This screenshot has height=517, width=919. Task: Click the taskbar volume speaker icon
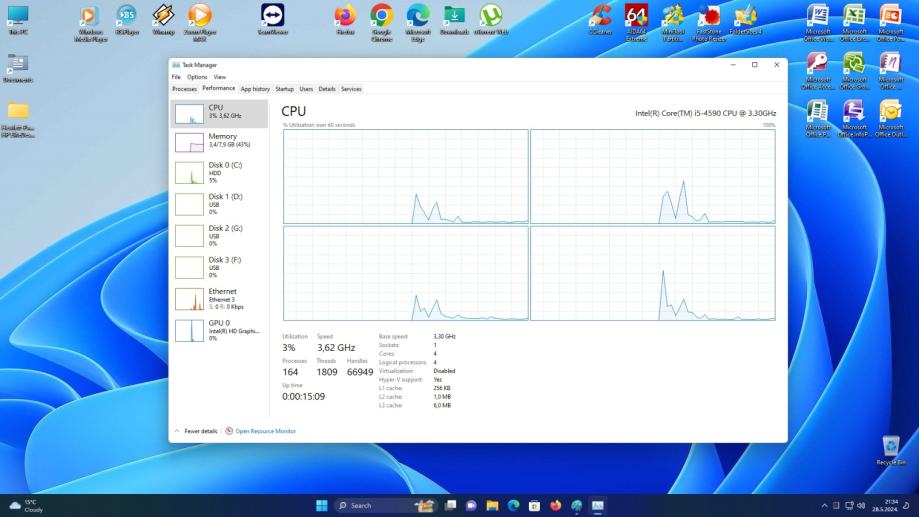(x=861, y=505)
